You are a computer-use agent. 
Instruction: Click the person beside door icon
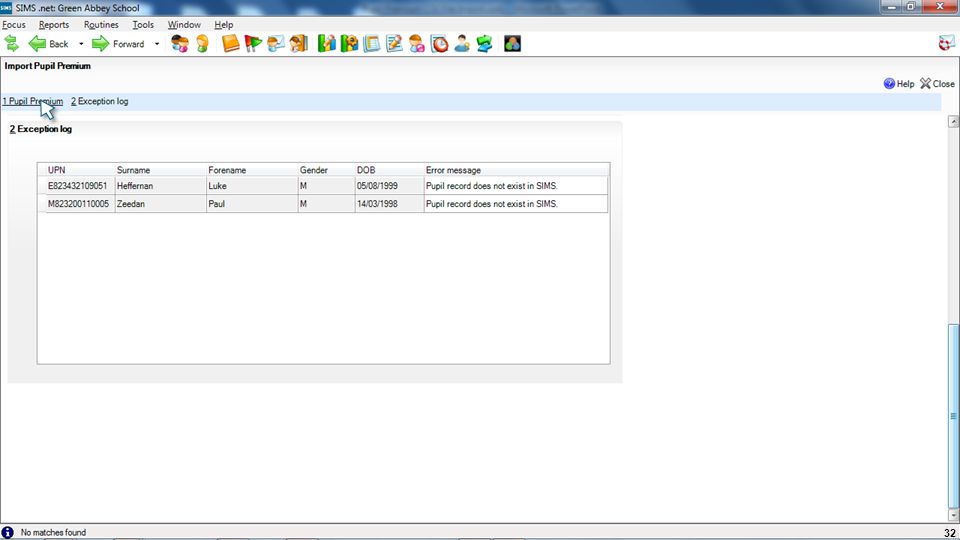point(298,43)
